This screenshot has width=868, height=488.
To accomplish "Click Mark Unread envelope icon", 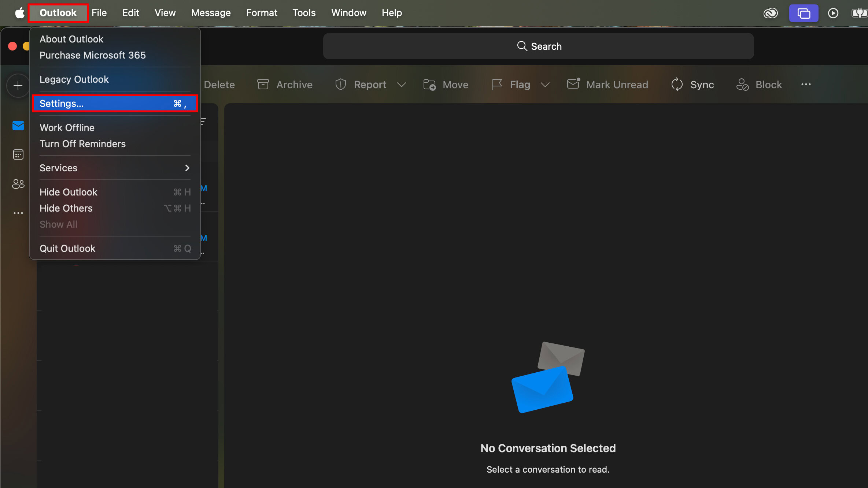I will pyautogui.click(x=573, y=84).
